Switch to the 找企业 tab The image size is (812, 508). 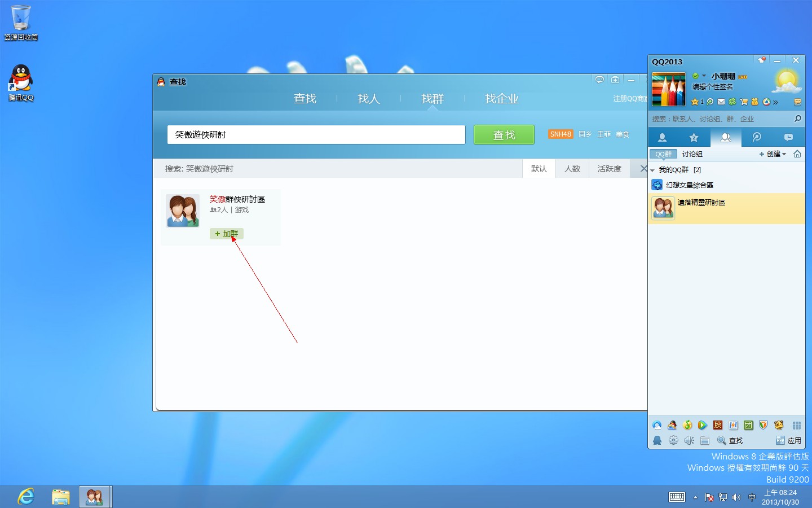502,99
